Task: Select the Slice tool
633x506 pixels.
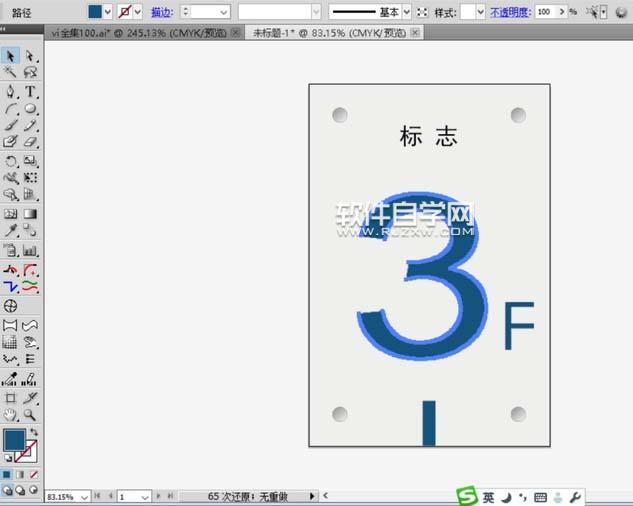Action: click(30, 398)
